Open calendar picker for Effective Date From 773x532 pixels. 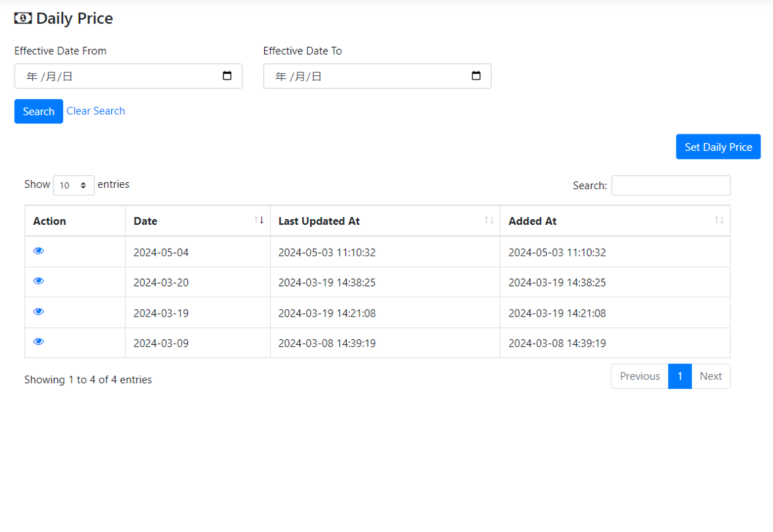(x=227, y=76)
